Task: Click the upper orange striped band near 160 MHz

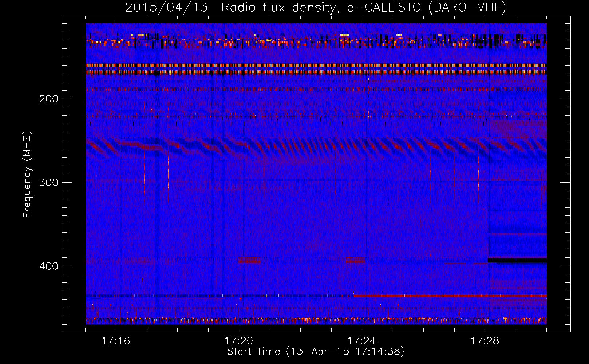Action: coord(316,66)
